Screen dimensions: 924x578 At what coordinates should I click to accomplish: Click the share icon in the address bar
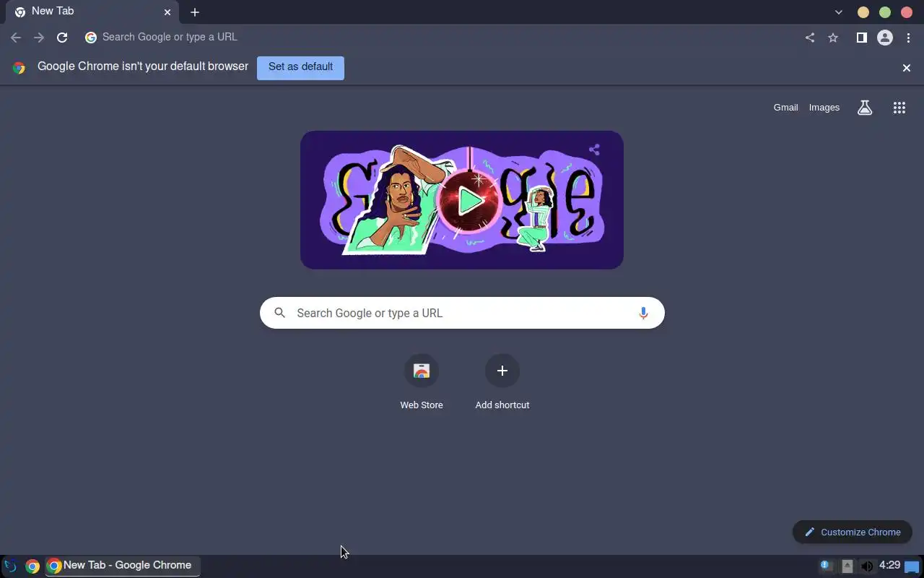tap(810, 38)
